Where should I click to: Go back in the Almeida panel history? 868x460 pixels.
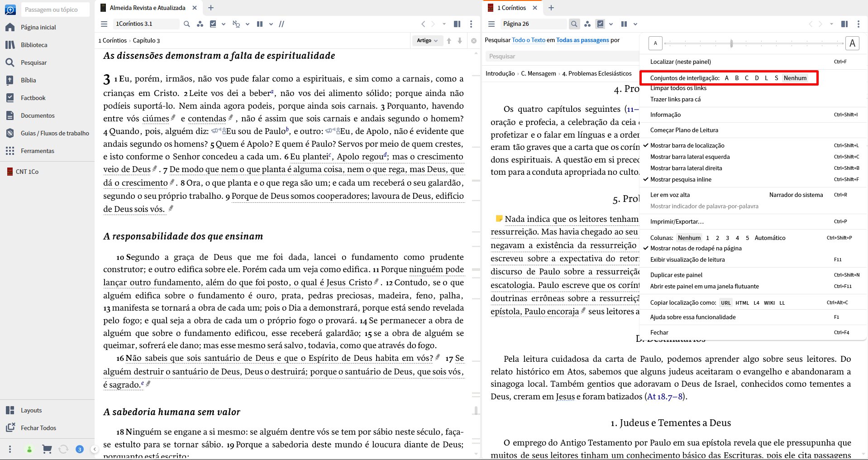(x=423, y=24)
